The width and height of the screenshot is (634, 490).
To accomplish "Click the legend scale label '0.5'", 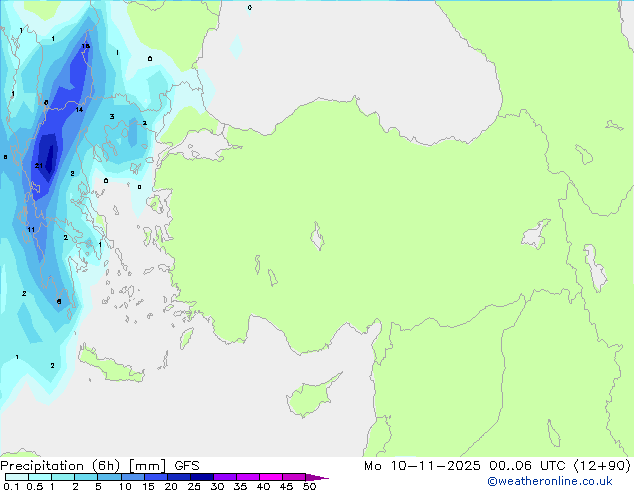I will pyautogui.click(x=35, y=486).
